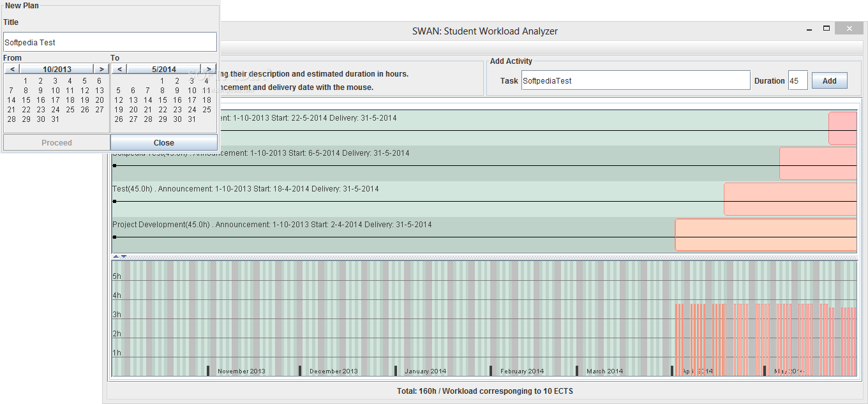Focus the plan Title field
Screen dimensions: 868x404
(110, 42)
